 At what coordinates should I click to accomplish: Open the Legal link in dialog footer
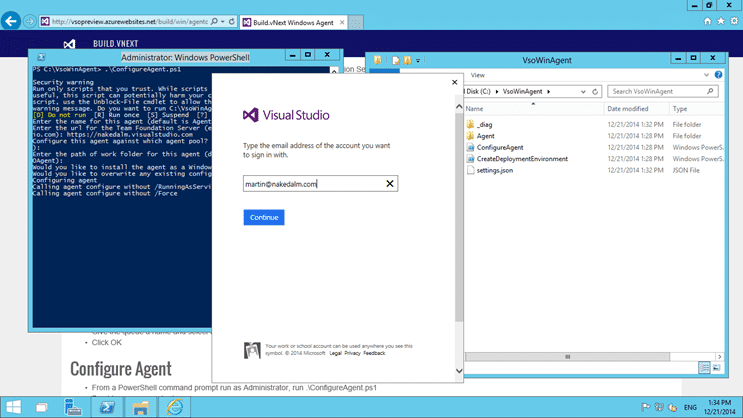coord(335,353)
